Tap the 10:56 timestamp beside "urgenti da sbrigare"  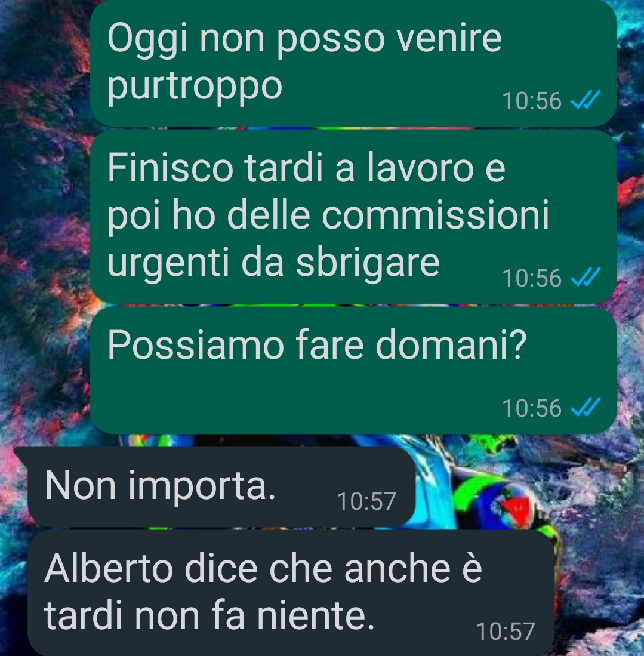tap(531, 279)
